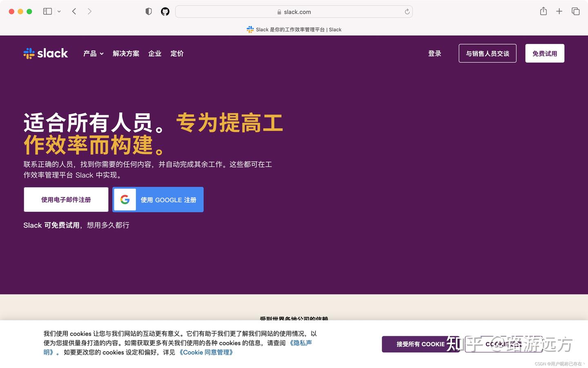Sign up with the Google button

pos(158,200)
